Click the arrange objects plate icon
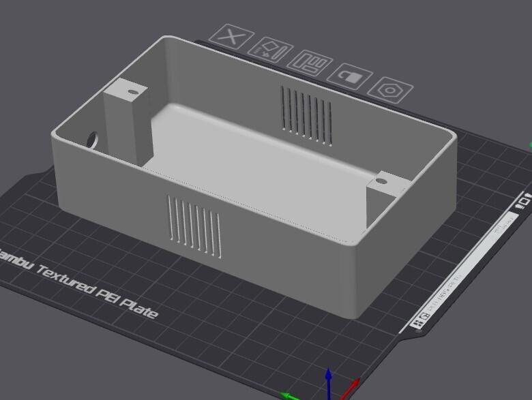Image resolution: width=532 pixels, height=400 pixels. pyautogui.click(x=310, y=63)
